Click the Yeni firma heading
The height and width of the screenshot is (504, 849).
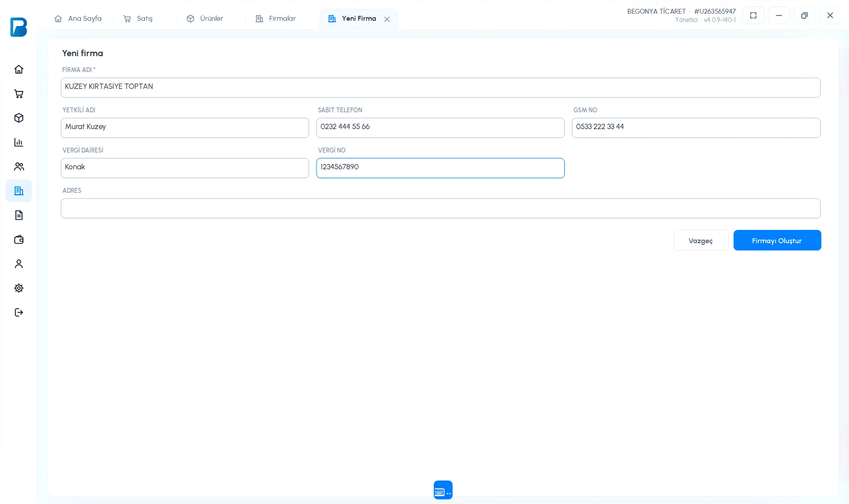point(83,53)
